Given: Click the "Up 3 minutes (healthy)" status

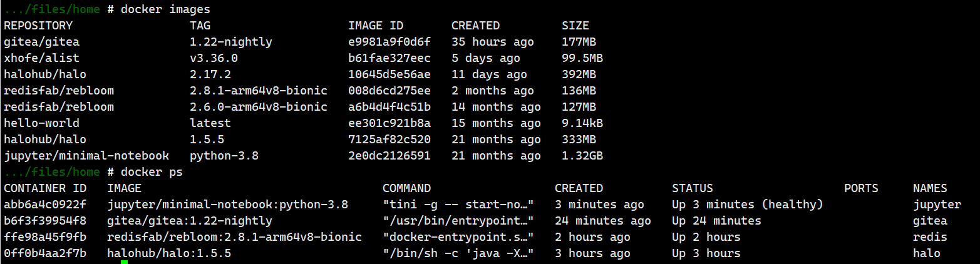Looking at the screenshot, I should tap(747, 205).
